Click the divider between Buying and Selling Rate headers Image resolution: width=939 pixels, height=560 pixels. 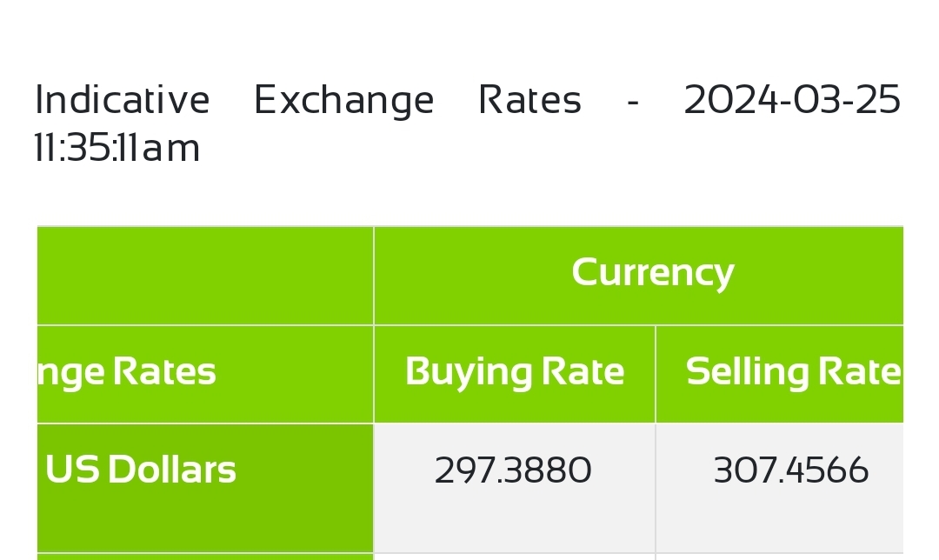(x=656, y=374)
